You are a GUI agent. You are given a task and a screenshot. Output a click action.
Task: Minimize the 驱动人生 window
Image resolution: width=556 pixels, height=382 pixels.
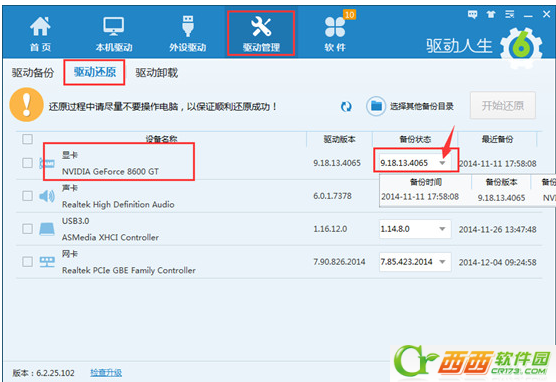click(x=528, y=15)
